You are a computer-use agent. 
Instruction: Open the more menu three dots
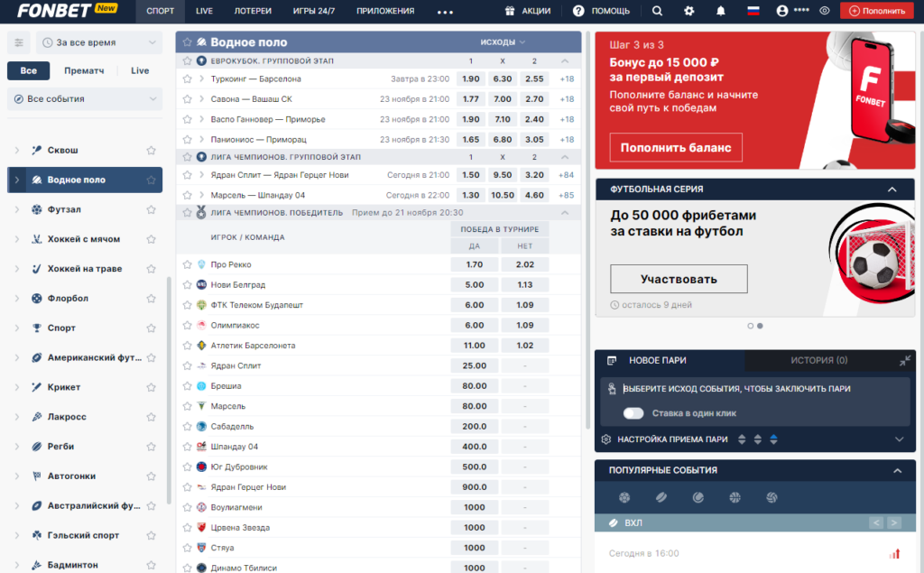[446, 11]
